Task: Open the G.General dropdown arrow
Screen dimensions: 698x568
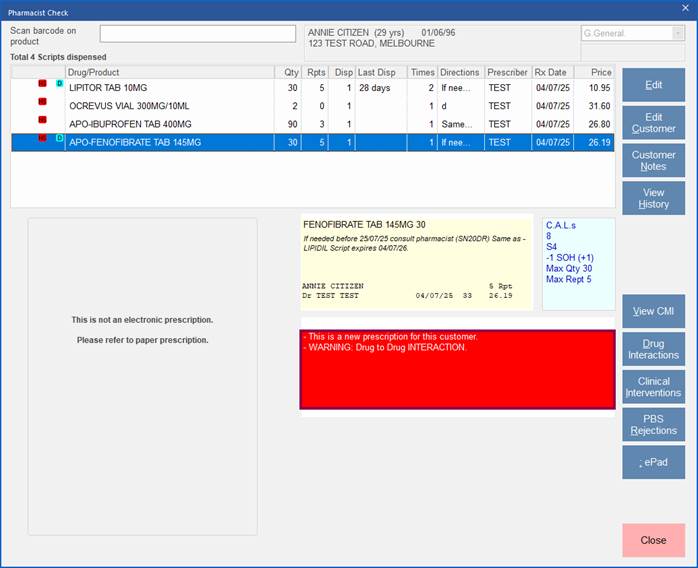Action: (x=678, y=33)
